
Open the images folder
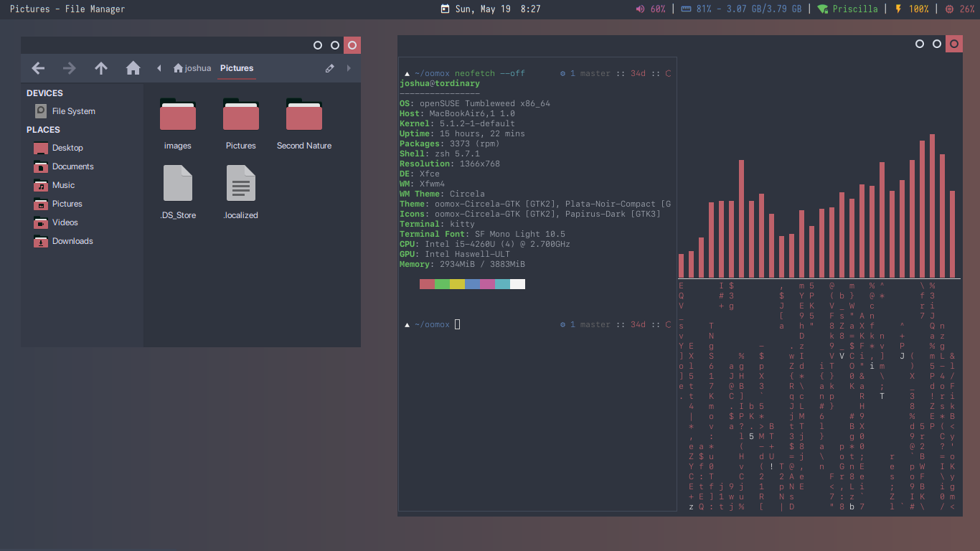178,116
